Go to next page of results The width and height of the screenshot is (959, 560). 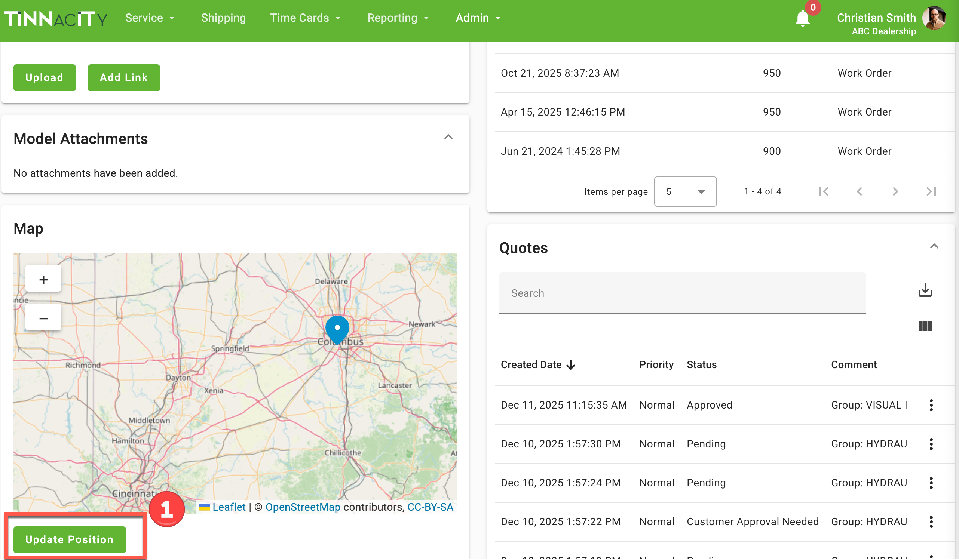coord(895,191)
